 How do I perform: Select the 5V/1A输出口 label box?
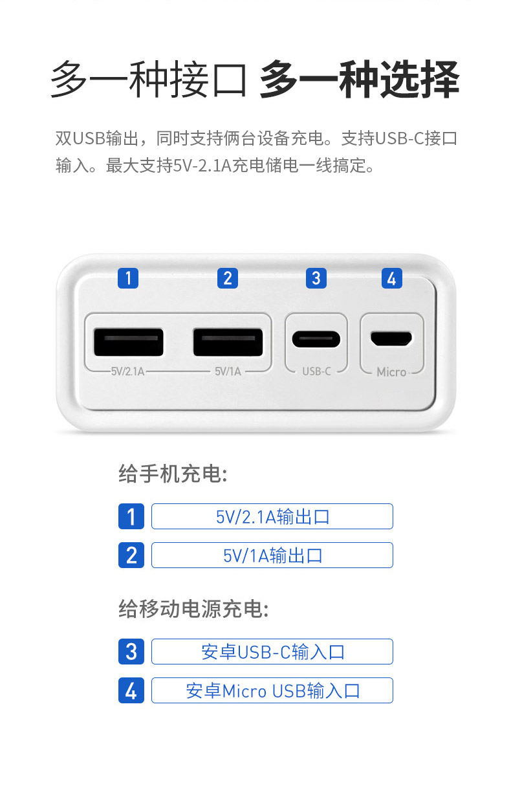pyautogui.click(x=272, y=555)
